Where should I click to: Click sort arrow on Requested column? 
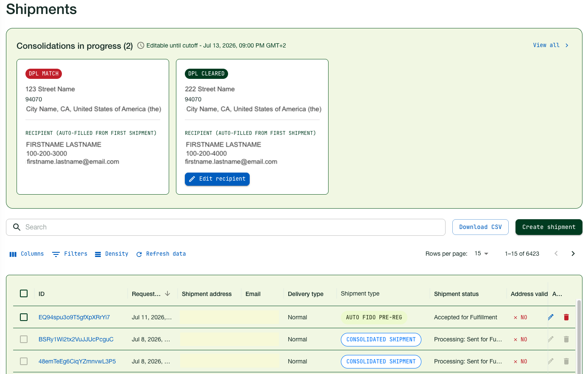coord(167,293)
